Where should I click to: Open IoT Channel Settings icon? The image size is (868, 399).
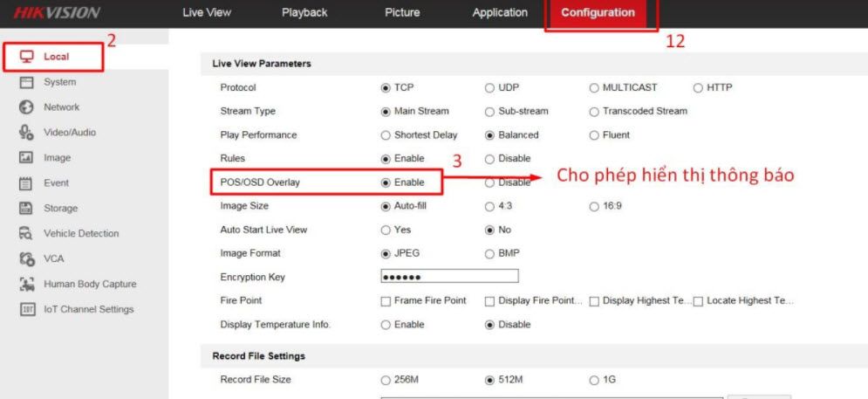(x=26, y=309)
